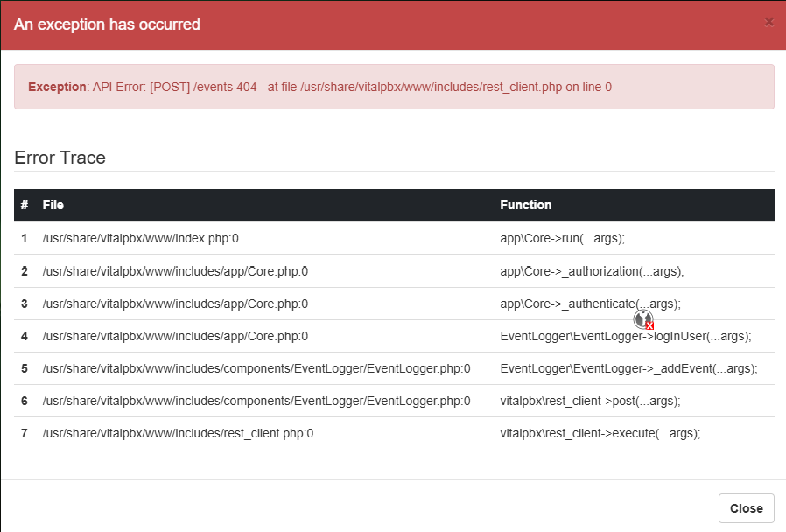
Task: Click the rest_client->execute function cell
Action: pos(600,433)
